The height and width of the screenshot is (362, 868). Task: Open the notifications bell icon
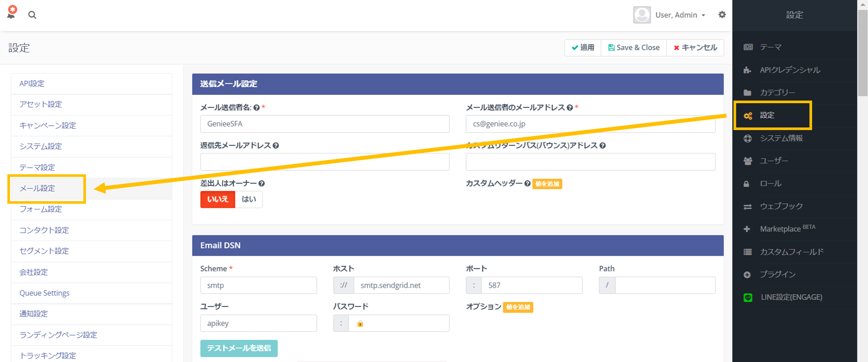coord(12,13)
